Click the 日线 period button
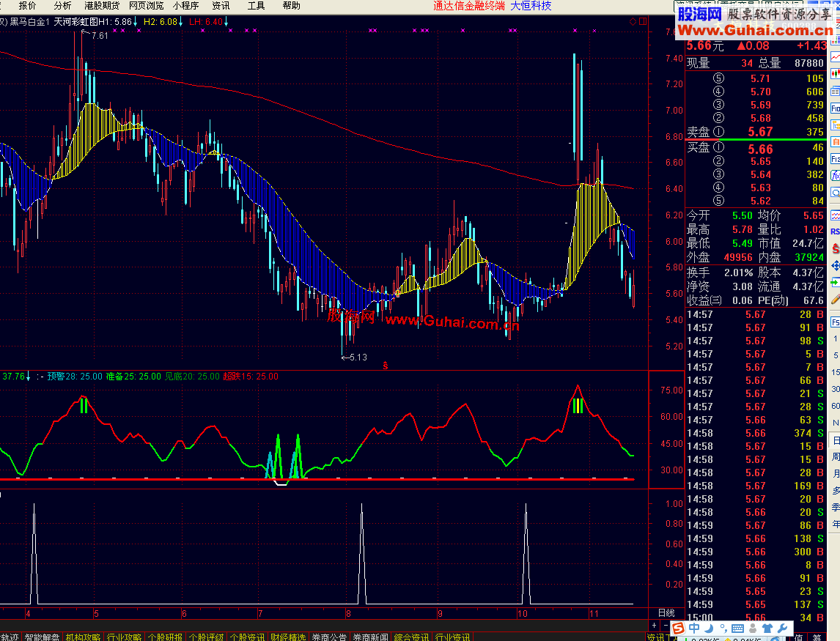The height and width of the screenshot is (641, 840). pyautogui.click(x=666, y=612)
